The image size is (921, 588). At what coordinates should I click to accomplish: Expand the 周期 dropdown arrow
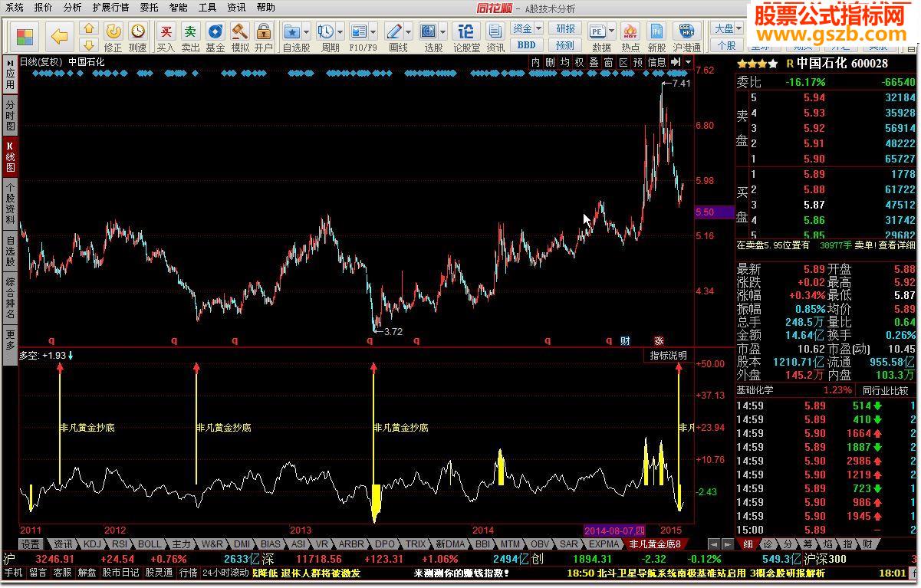click(340, 32)
